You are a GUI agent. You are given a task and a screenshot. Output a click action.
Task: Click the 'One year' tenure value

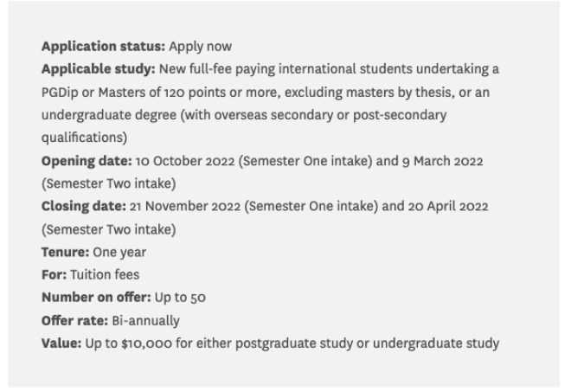(119, 253)
